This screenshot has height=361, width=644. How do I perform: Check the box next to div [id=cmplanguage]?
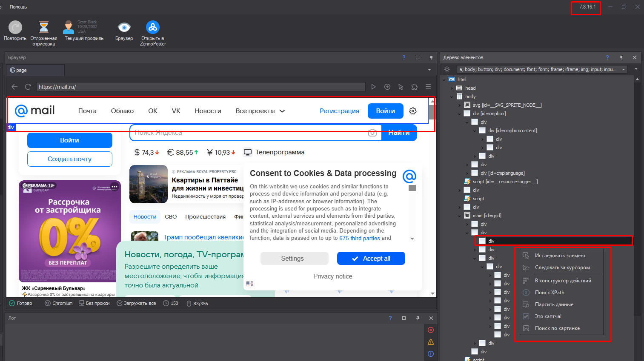[x=475, y=173]
